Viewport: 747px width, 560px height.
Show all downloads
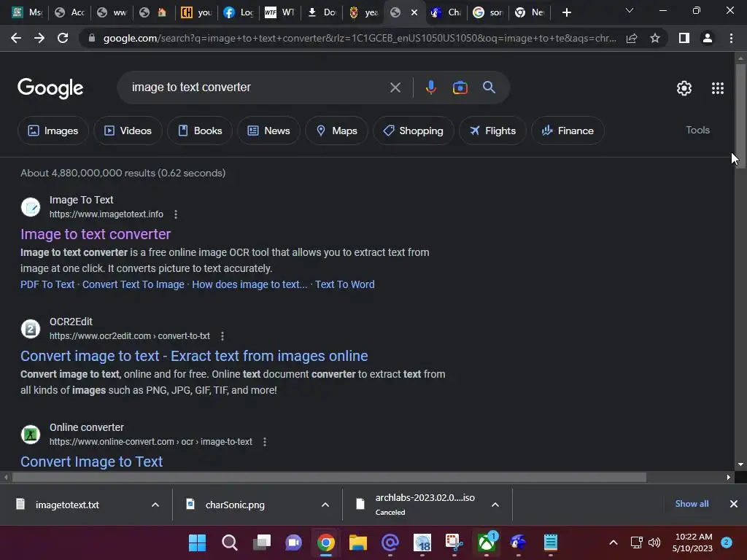(x=692, y=504)
